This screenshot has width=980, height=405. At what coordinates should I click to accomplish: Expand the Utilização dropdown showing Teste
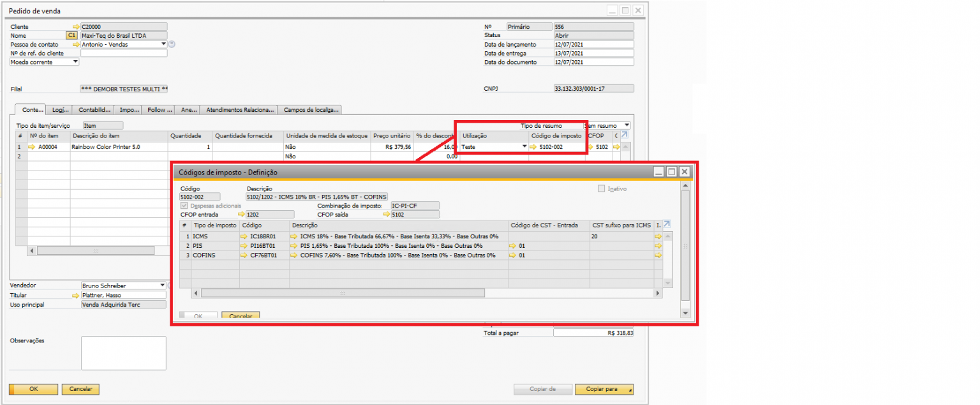pyautogui.click(x=524, y=147)
